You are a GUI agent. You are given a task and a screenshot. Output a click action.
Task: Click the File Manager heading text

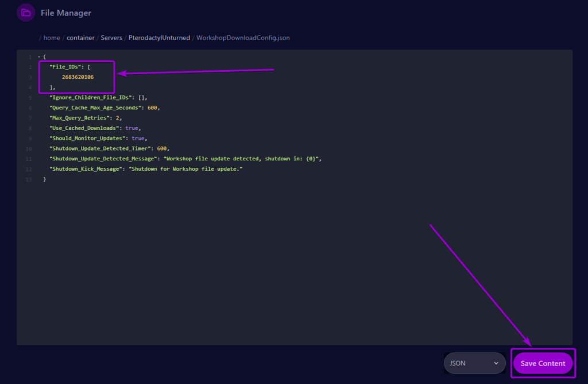click(x=66, y=13)
